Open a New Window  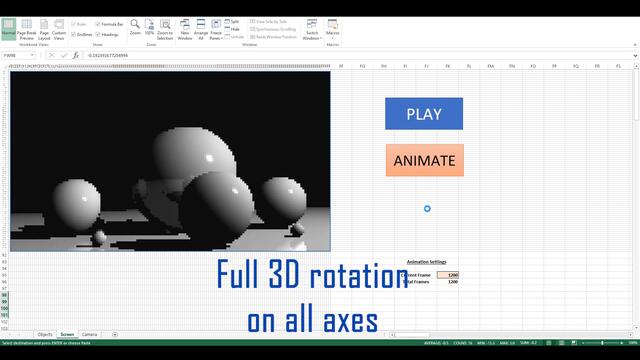tap(184, 29)
